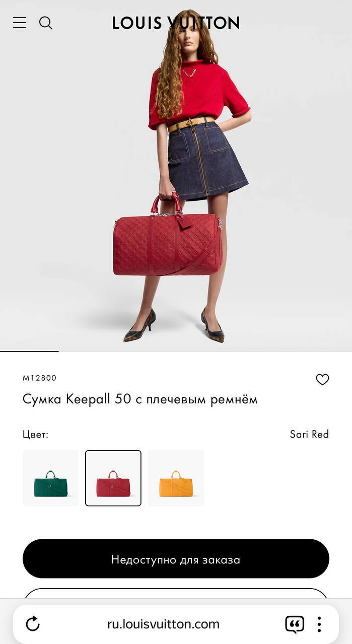Add bag to wishlist via heart icon

pyautogui.click(x=322, y=380)
